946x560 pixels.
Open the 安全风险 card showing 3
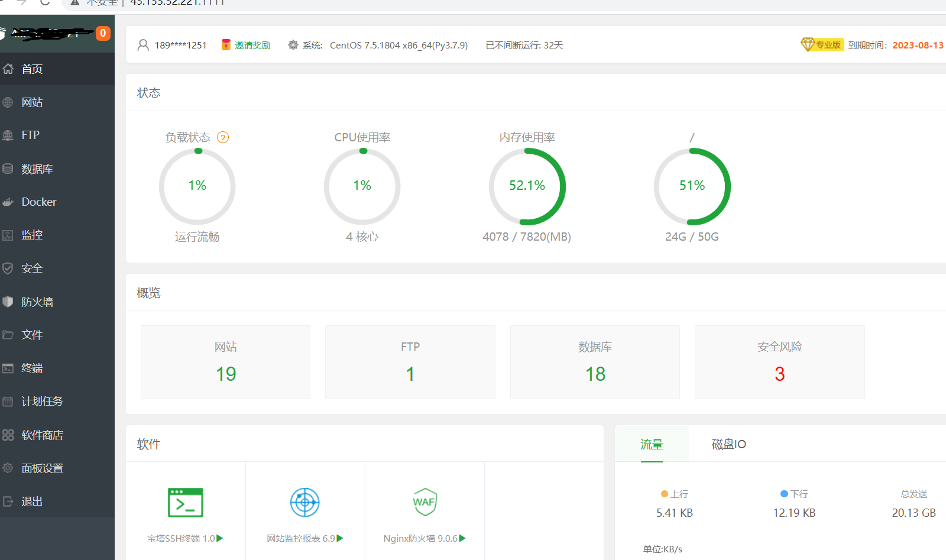[x=779, y=362]
